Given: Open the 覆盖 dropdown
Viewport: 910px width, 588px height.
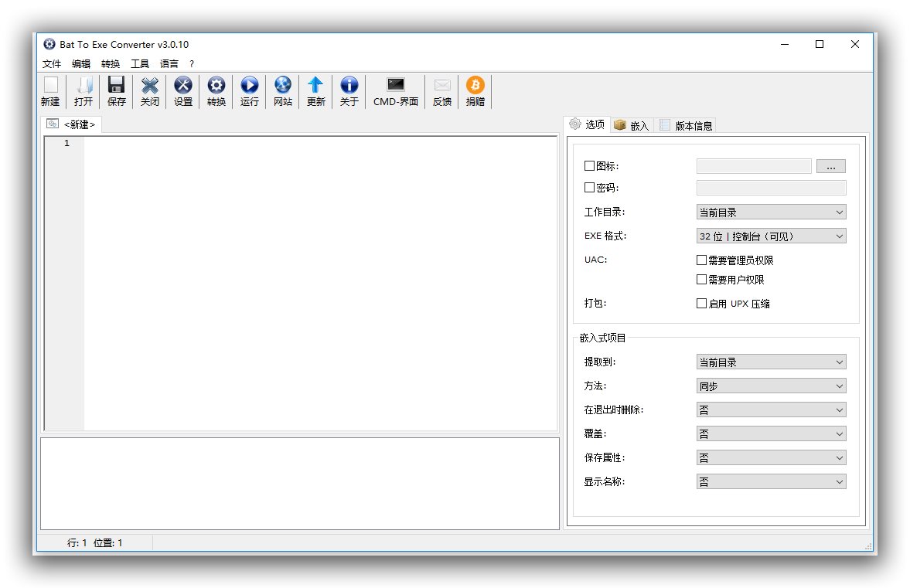Looking at the screenshot, I should 772,433.
